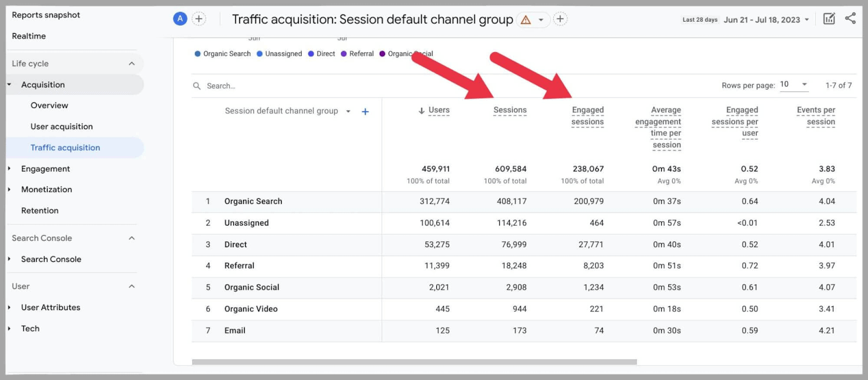Click the plus icon to add comparison
The image size is (868, 380).
coord(199,19)
